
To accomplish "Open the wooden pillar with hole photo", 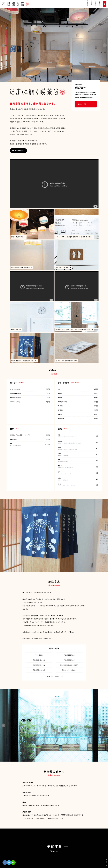I will click(77, 317).
